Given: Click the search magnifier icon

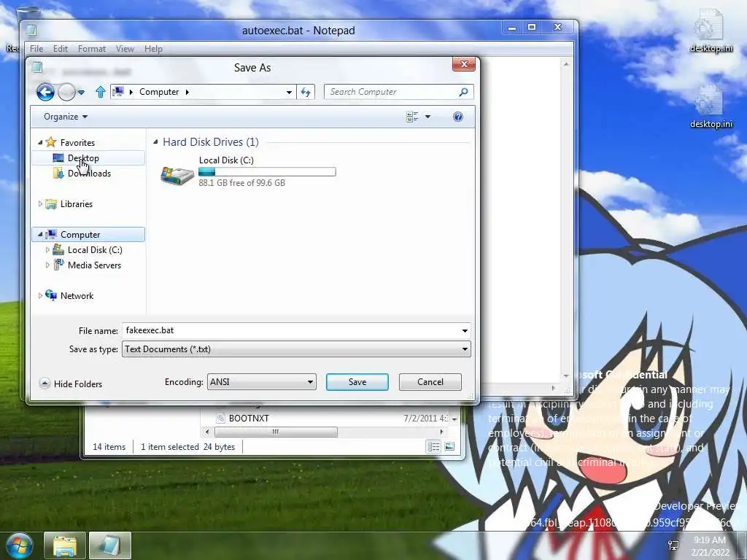Looking at the screenshot, I should coord(463,92).
